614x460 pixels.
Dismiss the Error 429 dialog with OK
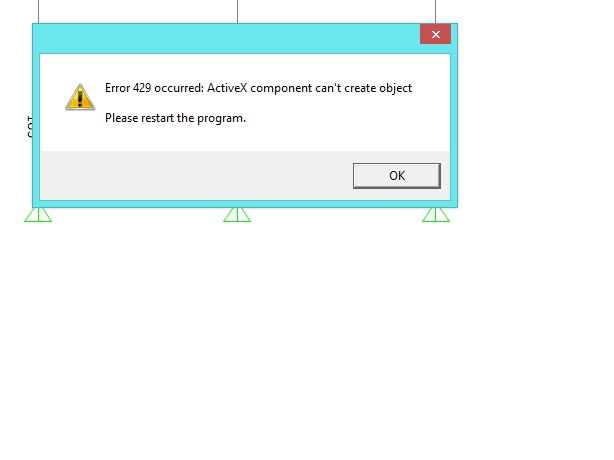(397, 176)
